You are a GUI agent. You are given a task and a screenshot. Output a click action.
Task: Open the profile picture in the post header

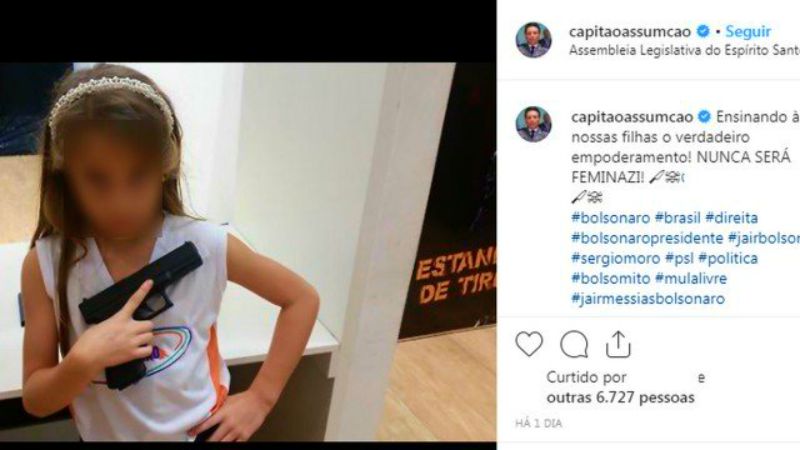pos(534,40)
